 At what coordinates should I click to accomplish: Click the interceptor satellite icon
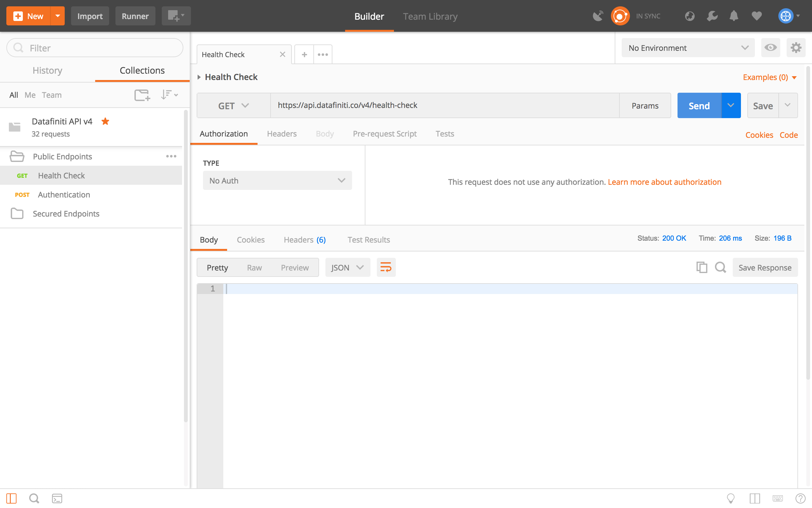pos(598,16)
